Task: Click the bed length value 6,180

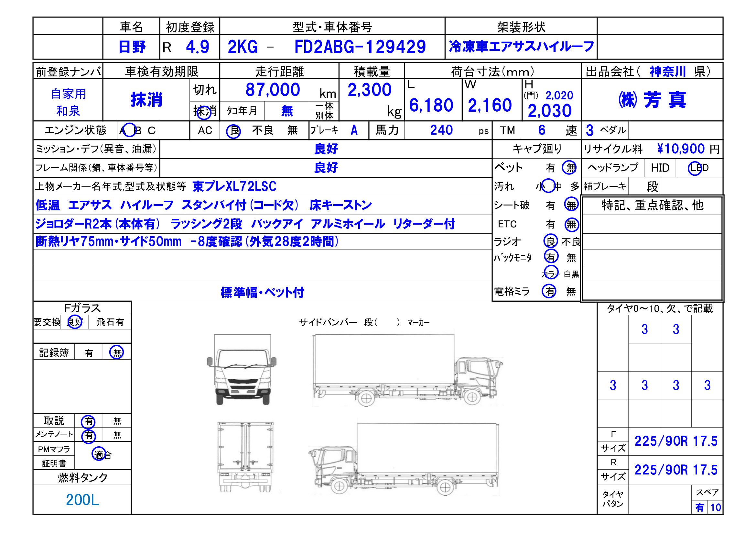Action: tap(431, 106)
